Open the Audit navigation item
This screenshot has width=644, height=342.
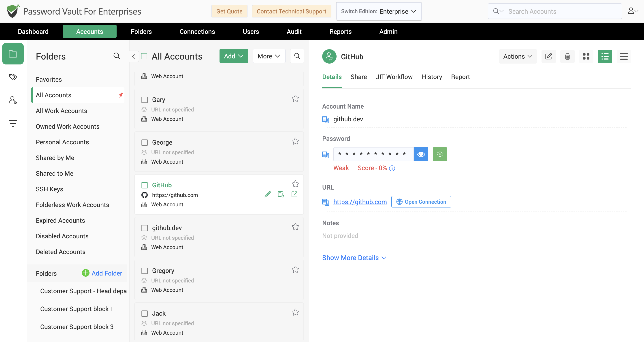click(x=294, y=32)
